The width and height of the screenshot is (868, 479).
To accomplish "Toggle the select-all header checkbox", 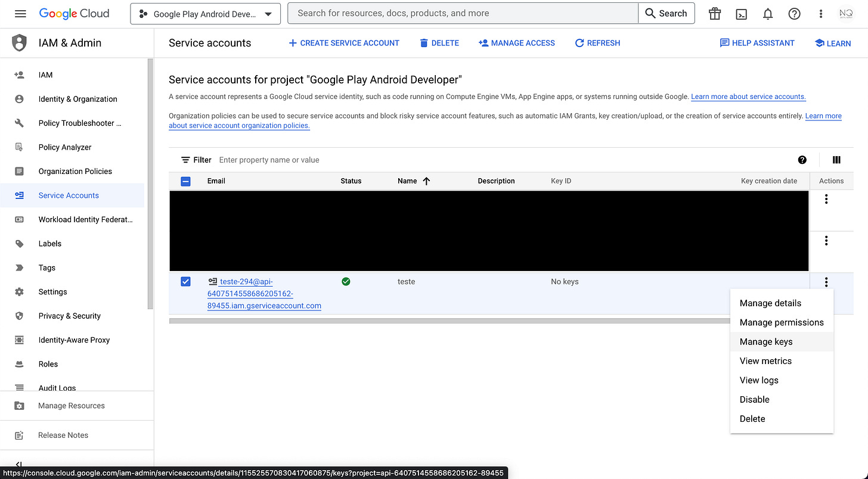I will [185, 181].
